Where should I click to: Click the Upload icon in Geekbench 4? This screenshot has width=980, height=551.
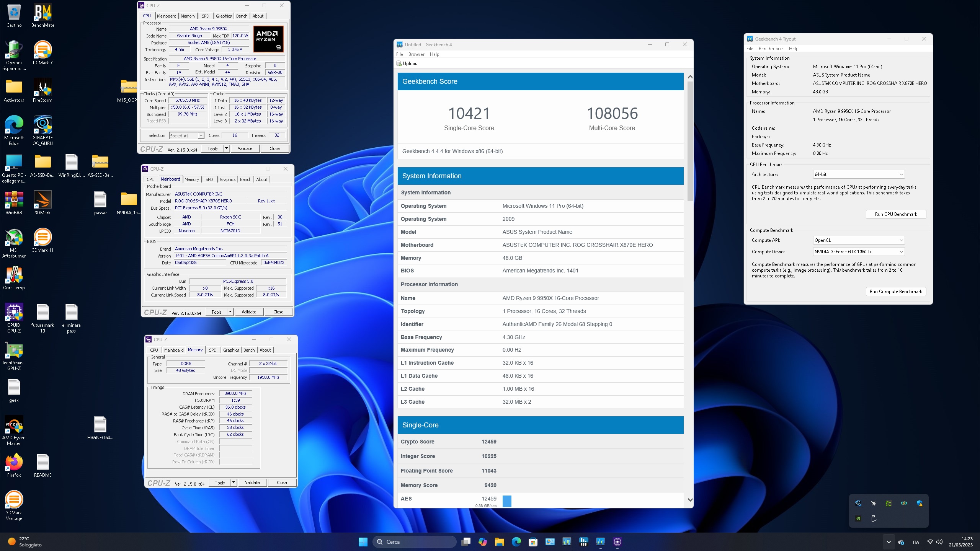pos(399,64)
